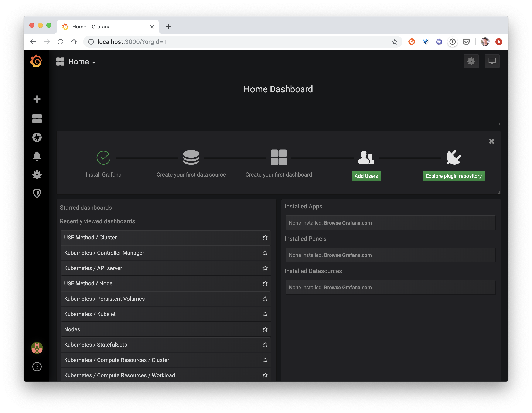Open Create your first dashboard link
532x413 pixels.
278,175
